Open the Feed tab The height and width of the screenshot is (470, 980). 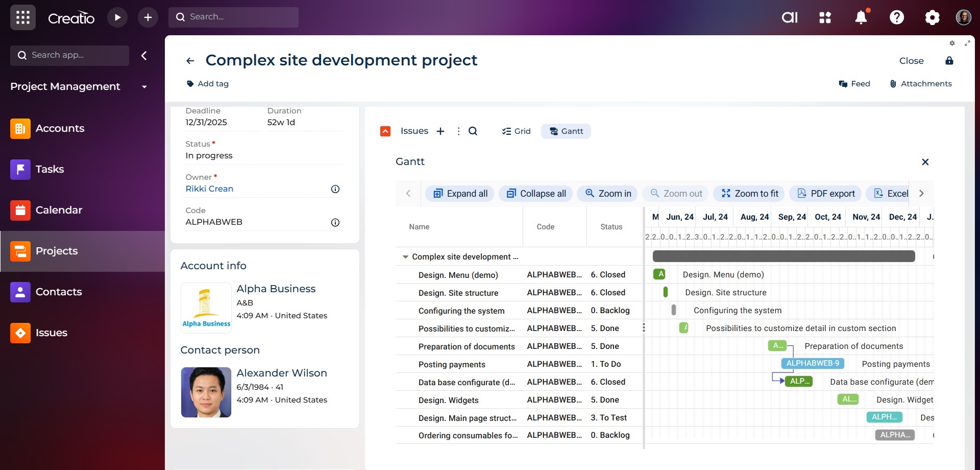[854, 84]
